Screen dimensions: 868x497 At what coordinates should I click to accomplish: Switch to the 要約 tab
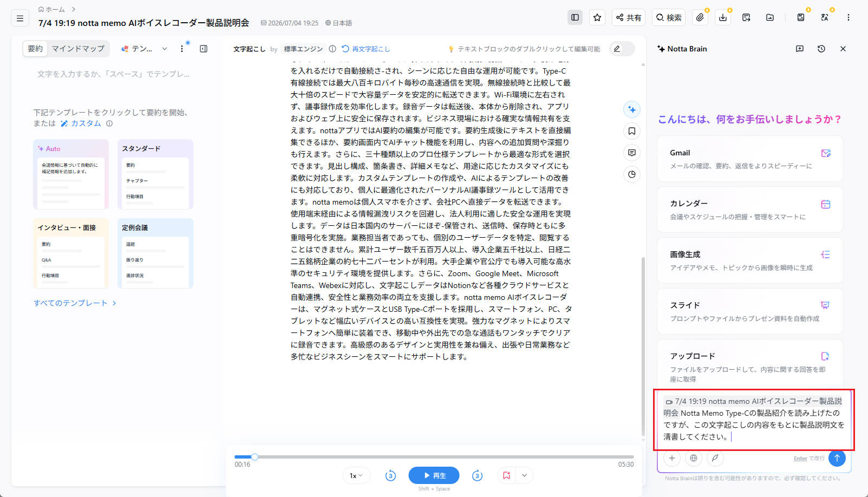coord(35,49)
